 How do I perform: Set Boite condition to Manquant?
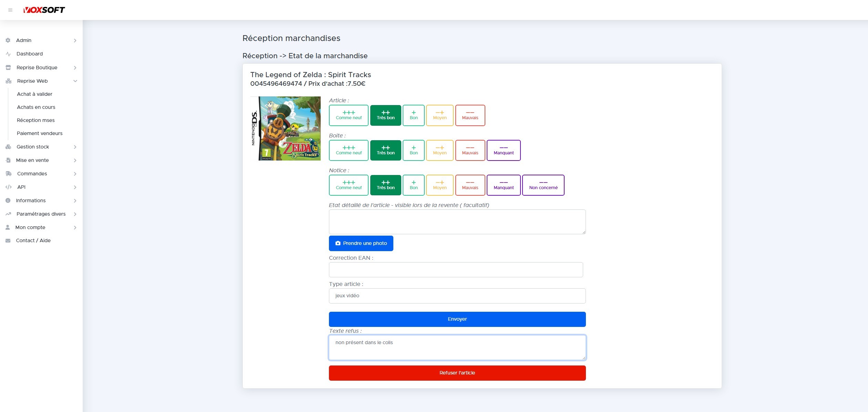click(x=503, y=151)
